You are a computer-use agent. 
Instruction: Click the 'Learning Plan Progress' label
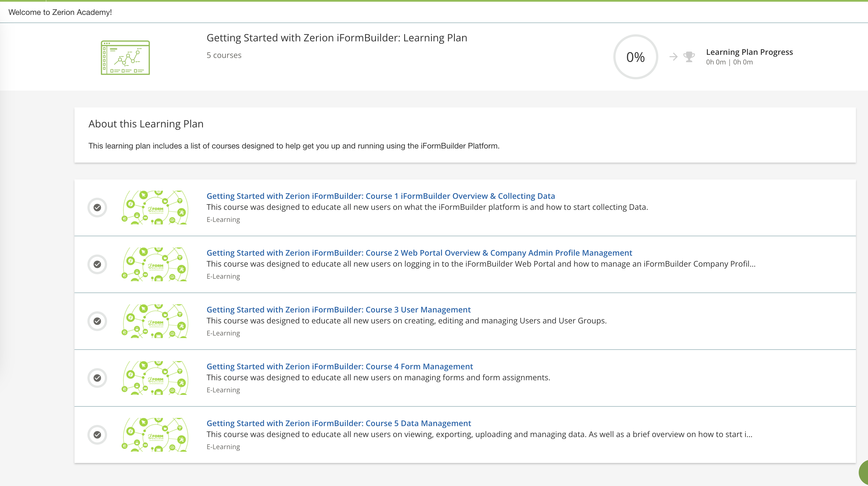tap(749, 52)
